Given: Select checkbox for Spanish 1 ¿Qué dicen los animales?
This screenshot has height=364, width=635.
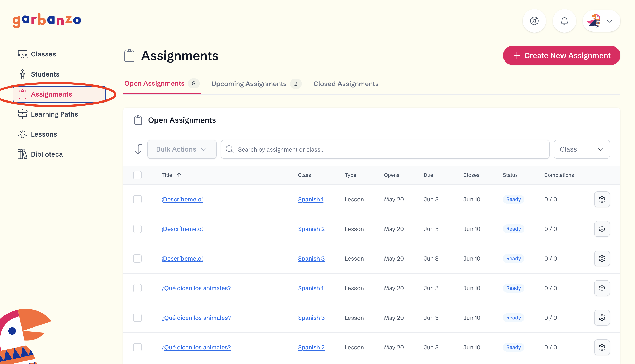Looking at the screenshot, I should (137, 288).
